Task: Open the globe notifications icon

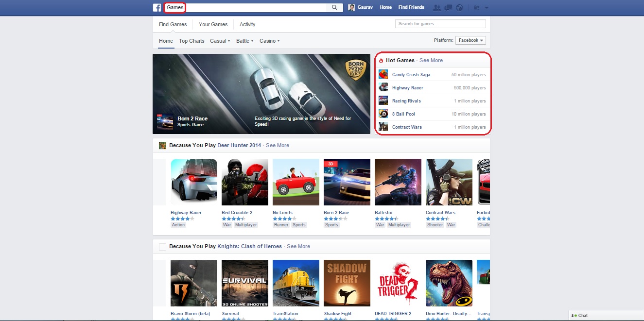Action: point(459,7)
